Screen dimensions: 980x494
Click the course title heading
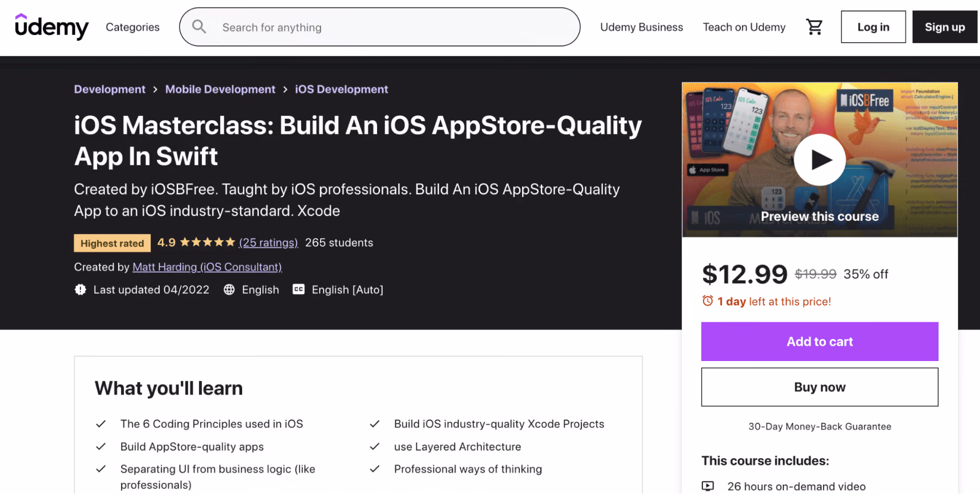coord(358,141)
